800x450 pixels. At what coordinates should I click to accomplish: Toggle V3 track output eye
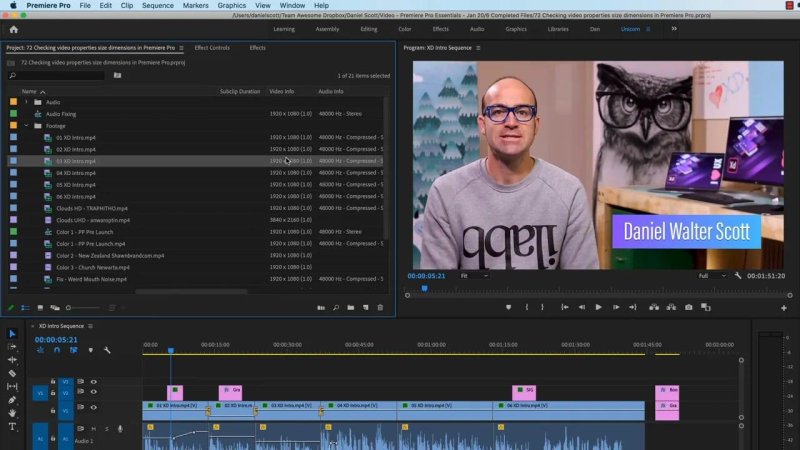tap(93, 382)
